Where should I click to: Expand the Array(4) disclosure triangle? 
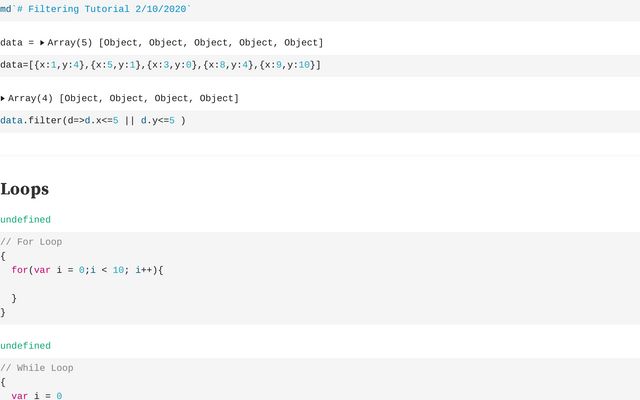[3, 99]
